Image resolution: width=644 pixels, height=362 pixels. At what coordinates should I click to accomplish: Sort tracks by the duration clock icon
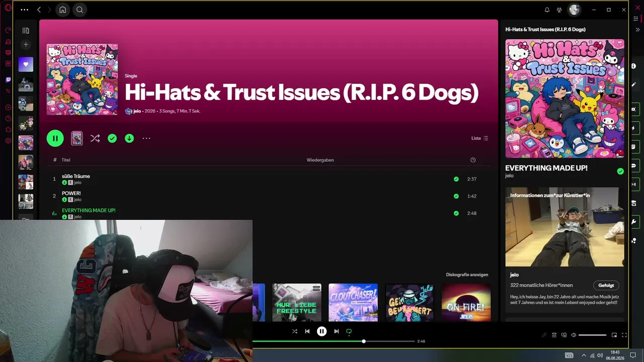[473, 160]
